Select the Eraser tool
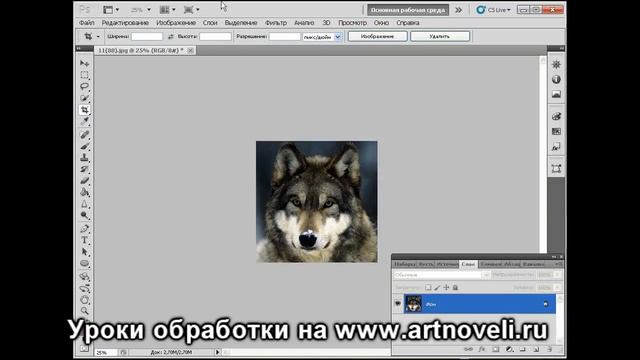This screenshot has height=360, width=640. pyautogui.click(x=84, y=180)
